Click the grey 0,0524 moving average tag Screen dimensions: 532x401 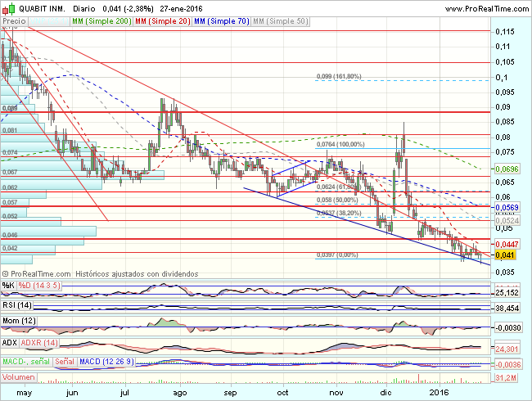tap(507, 221)
